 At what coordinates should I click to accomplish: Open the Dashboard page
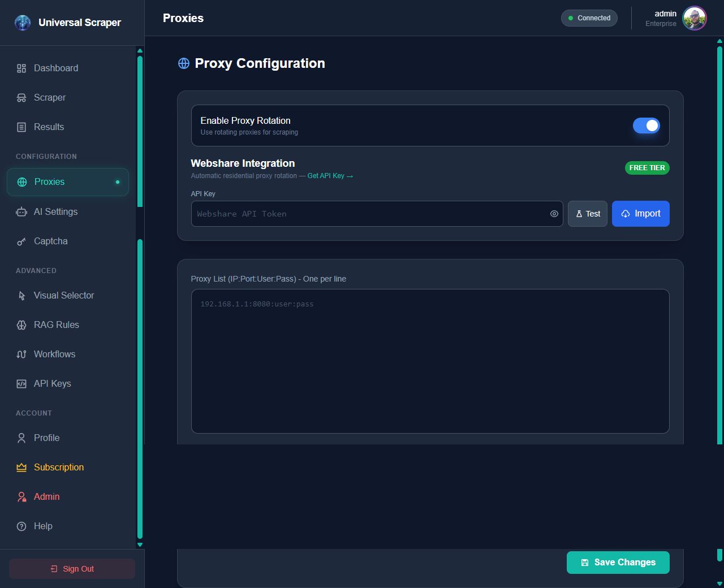(x=68, y=68)
